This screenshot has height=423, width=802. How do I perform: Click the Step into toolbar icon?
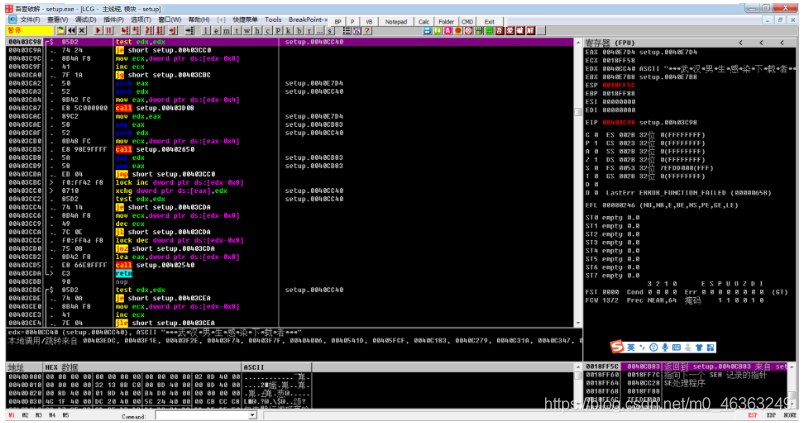pos(124,31)
